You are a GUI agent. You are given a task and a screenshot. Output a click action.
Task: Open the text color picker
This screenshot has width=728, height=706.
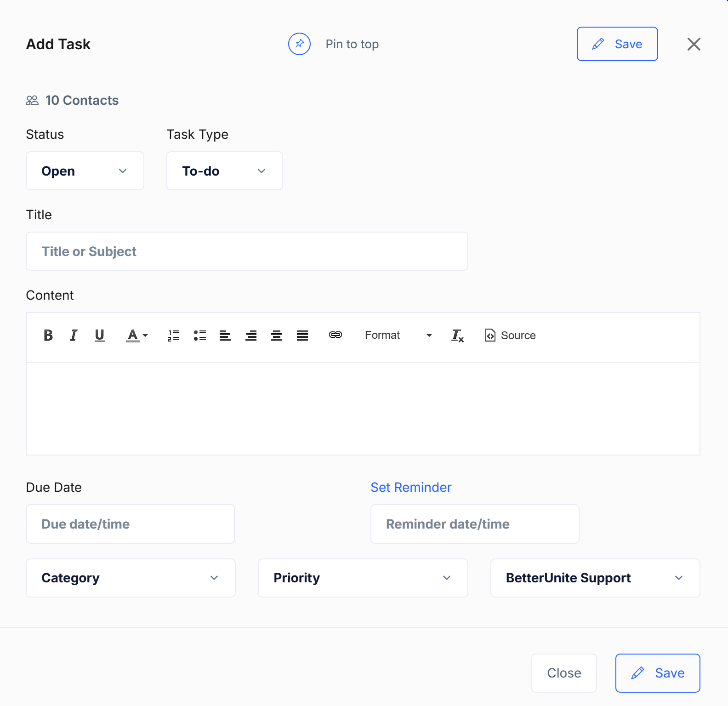(x=137, y=336)
